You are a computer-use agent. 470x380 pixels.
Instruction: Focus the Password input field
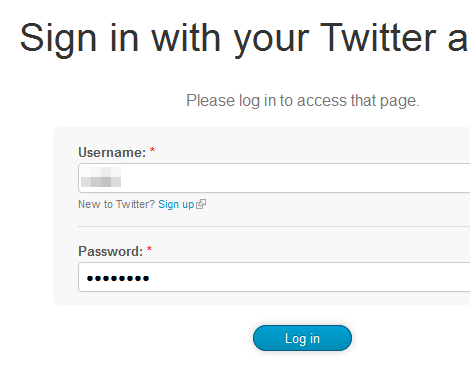(274, 277)
